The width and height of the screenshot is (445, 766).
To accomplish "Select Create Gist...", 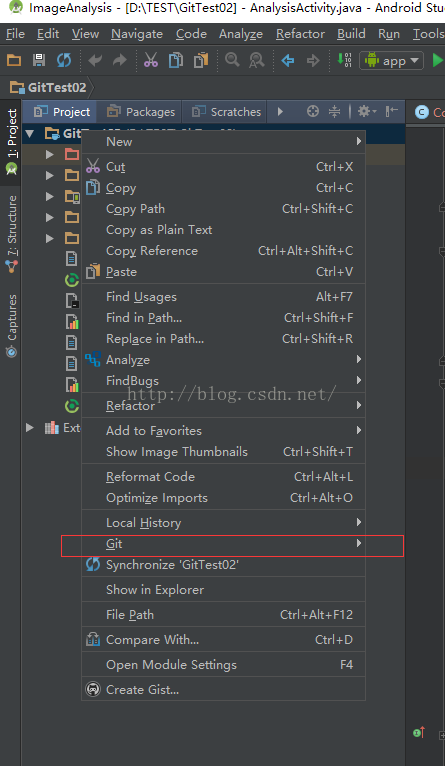I will (x=223, y=689).
